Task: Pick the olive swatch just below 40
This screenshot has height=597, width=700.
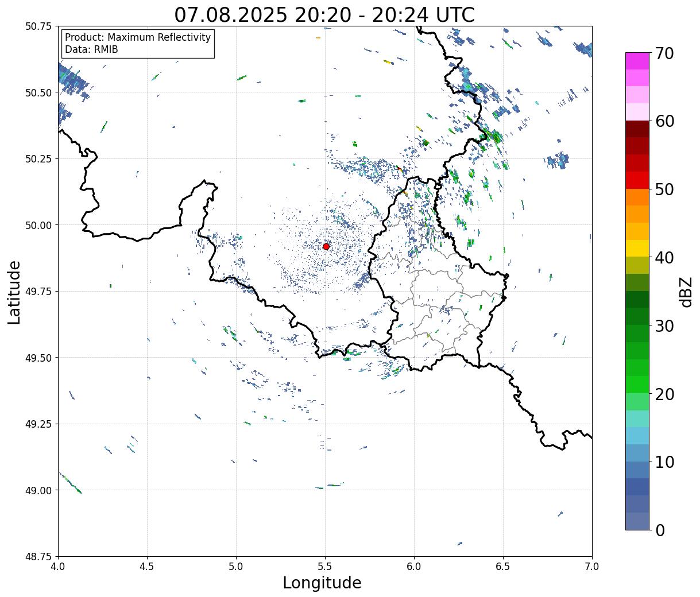Action: click(637, 265)
